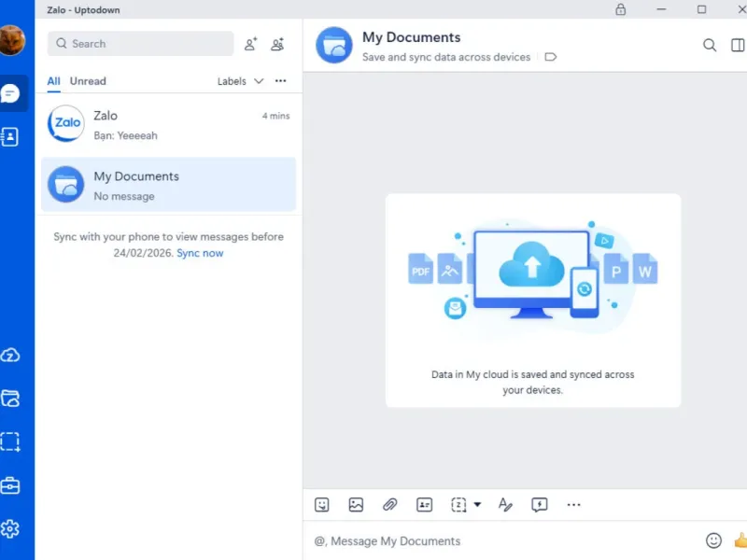Expand the Labels dropdown
The width and height of the screenshot is (747, 560).
tap(240, 81)
